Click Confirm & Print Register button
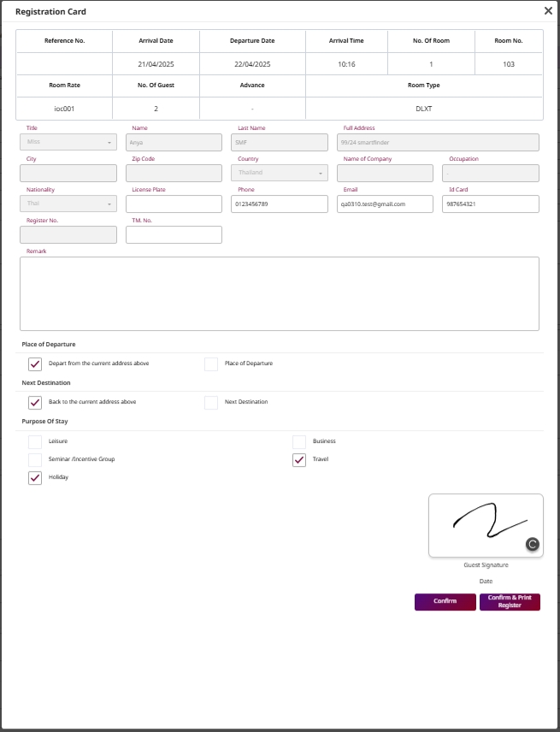This screenshot has width=560, height=732. [510, 602]
